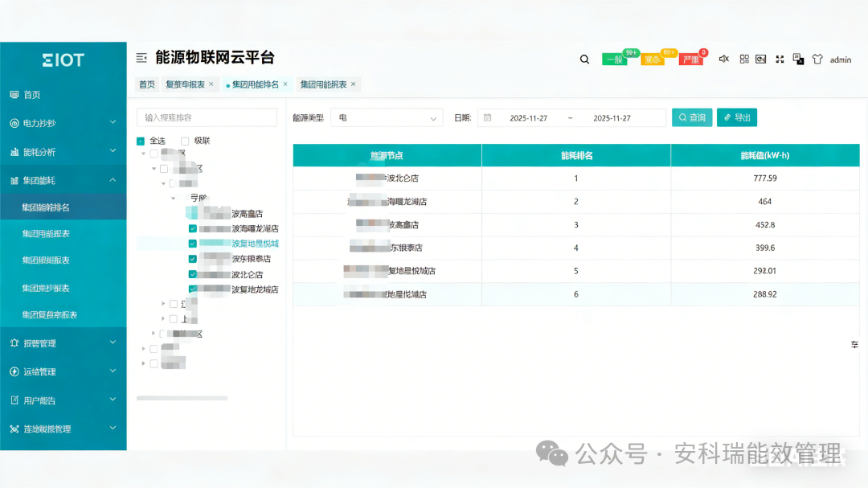Image resolution: width=868 pixels, height=488 pixels.
Task: Enter fullscreen mode via header icon
Action: pos(780,59)
